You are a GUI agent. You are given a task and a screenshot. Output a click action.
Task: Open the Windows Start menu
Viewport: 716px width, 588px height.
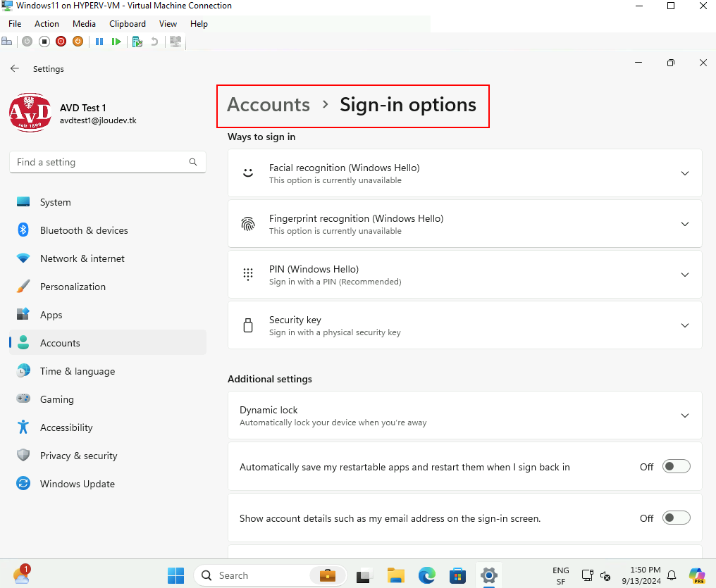175,576
